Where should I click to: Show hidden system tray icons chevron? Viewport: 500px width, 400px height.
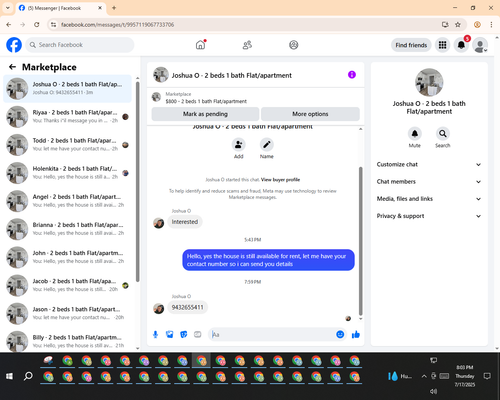click(424, 376)
